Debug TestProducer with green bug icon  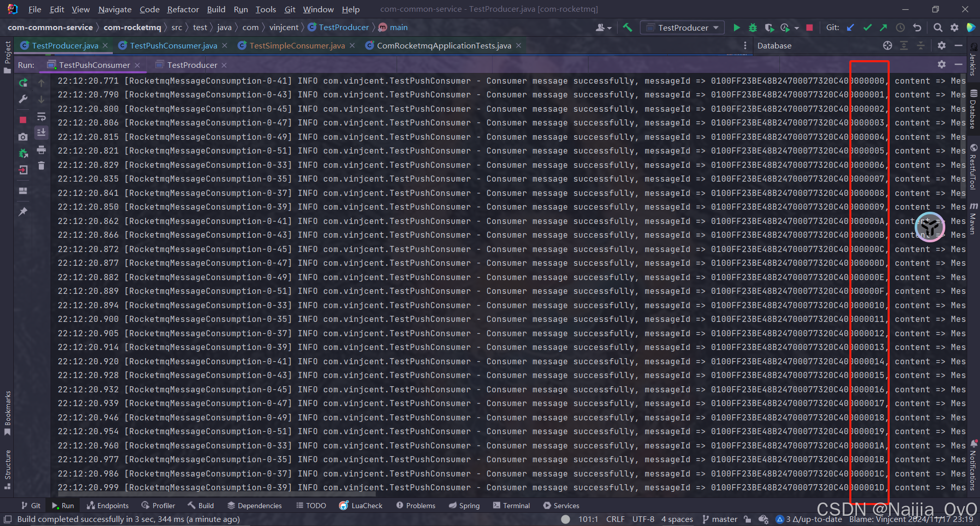coord(752,28)
